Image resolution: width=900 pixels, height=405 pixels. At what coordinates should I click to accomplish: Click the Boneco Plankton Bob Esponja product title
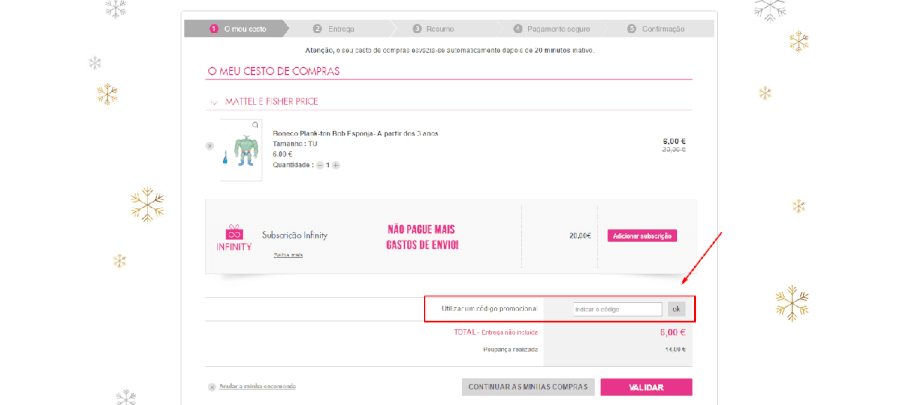point(355,134)
